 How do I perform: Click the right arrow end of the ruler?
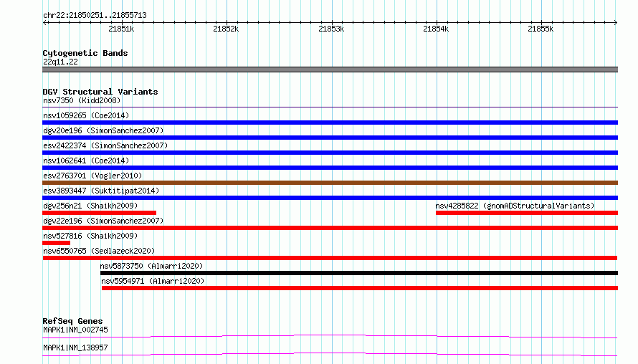coord(616,22)
